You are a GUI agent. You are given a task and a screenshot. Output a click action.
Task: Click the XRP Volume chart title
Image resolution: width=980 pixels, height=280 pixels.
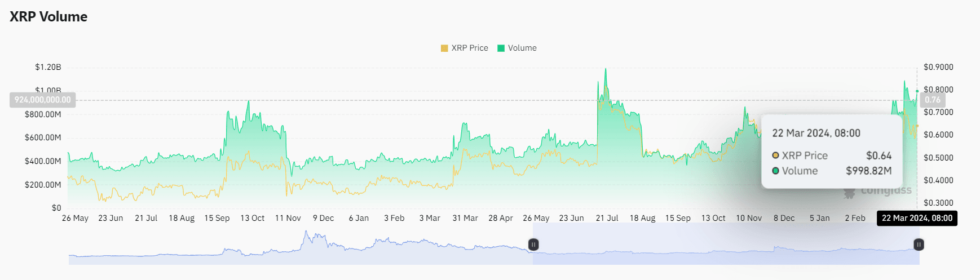point(48,17)
